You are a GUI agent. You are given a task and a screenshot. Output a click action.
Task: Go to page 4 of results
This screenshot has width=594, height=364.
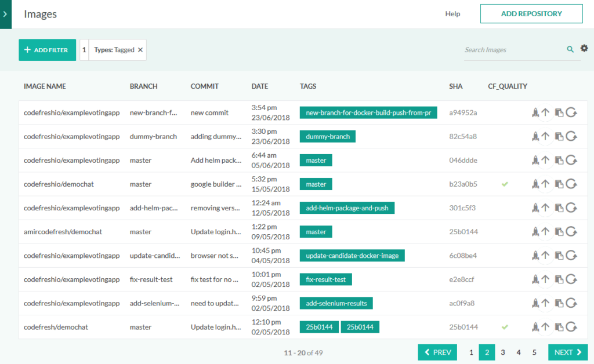[518, 352]
